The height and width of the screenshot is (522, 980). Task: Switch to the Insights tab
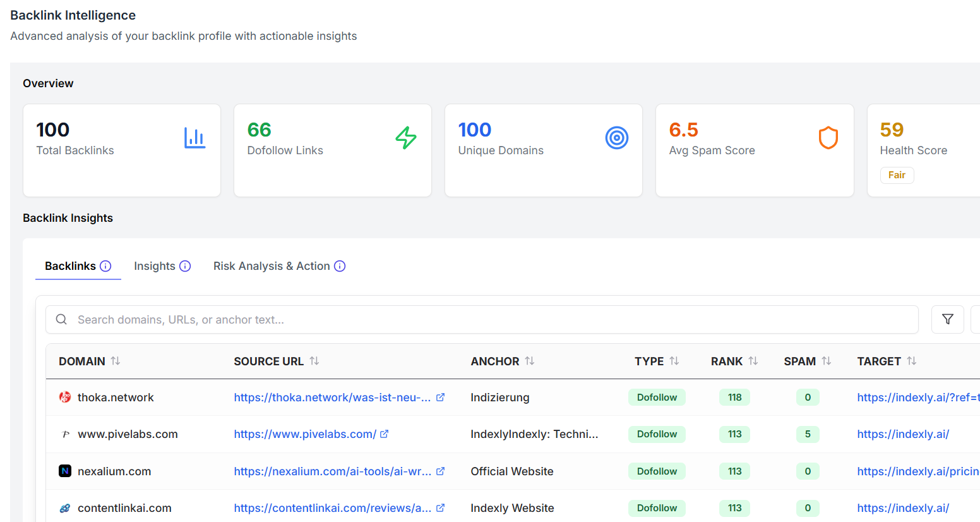[155, 266]
